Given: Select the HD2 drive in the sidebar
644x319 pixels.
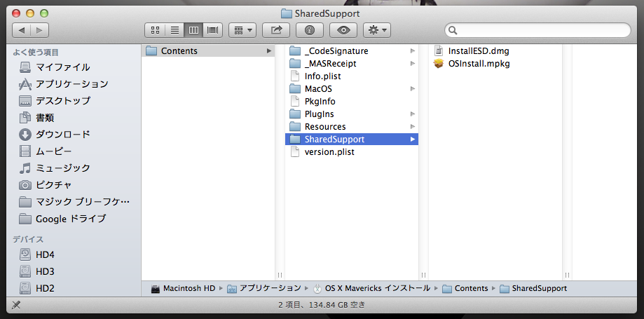Looking at the screenshot, I should 74,289.
